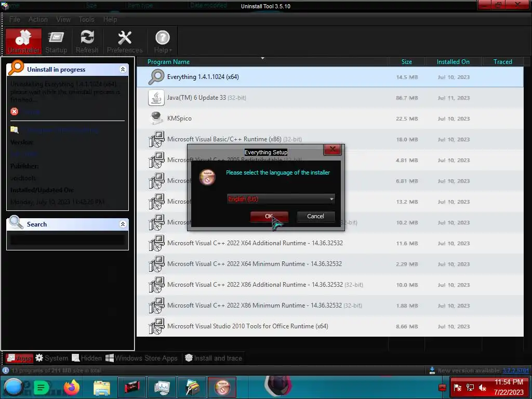Open the installer language dropdown
The width and height of the screenshot is (532, 399).
(x=281, y=199)
